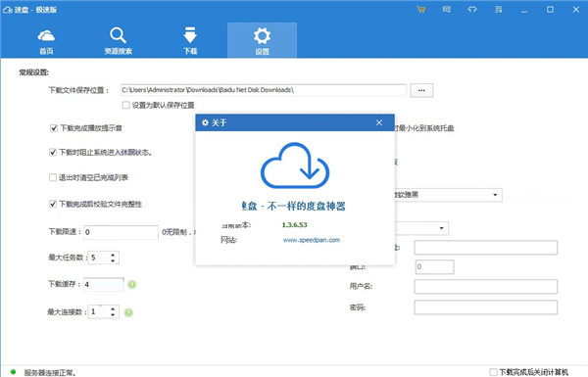Click the proxy address input field

point(486,248)
